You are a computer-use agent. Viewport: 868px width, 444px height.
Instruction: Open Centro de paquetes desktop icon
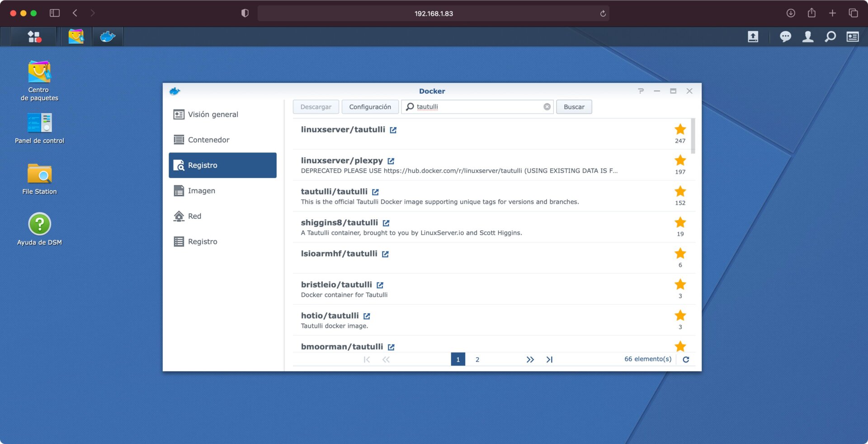click(x=39, y=72)
